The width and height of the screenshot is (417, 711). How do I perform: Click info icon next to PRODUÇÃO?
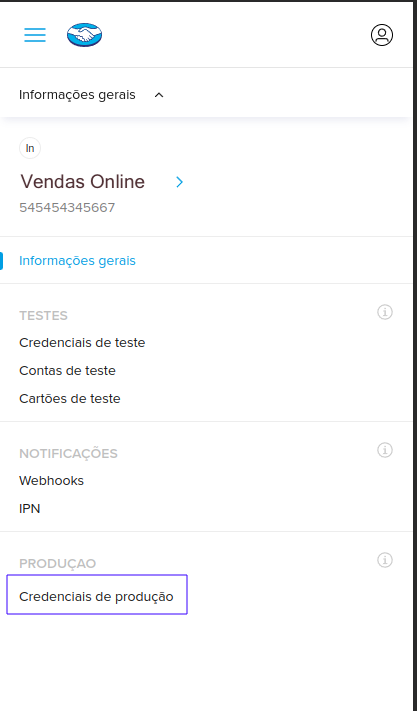385,560
